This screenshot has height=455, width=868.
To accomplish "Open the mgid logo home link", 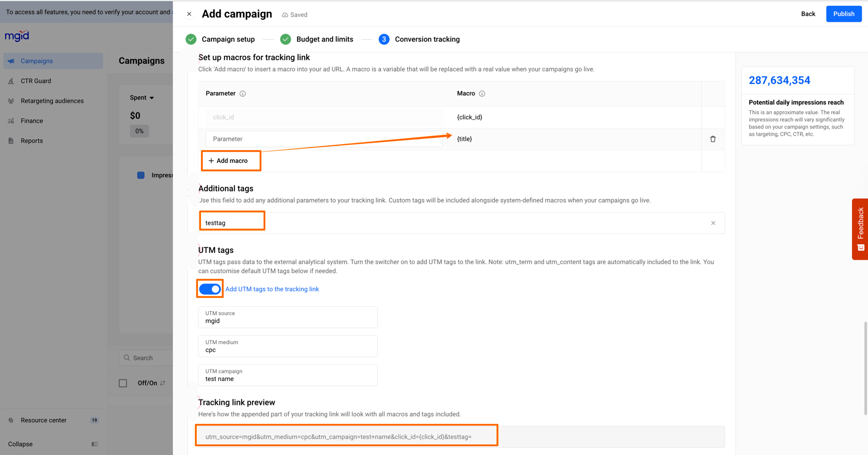I will [17, 36].
